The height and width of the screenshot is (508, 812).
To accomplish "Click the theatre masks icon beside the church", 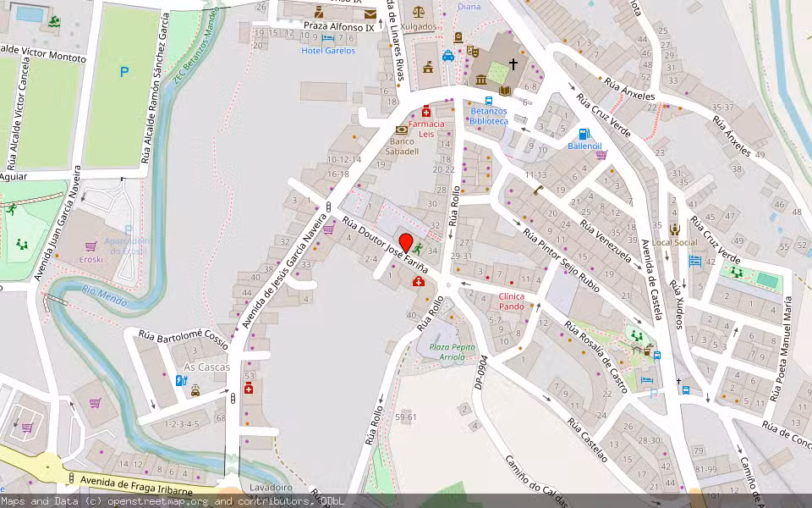I will [x=475, y=52].
